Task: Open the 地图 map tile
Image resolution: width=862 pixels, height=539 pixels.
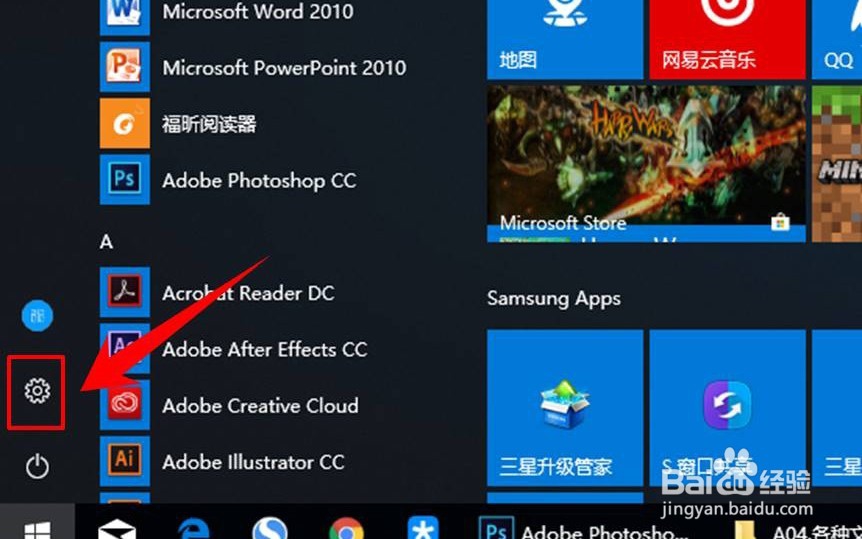Action: 565,38
